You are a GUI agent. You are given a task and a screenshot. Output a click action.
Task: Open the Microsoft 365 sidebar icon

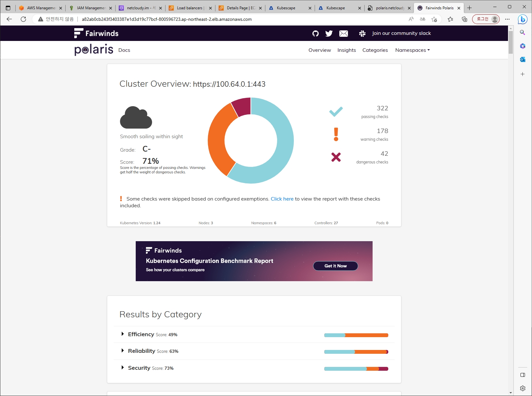click(523, 46)
